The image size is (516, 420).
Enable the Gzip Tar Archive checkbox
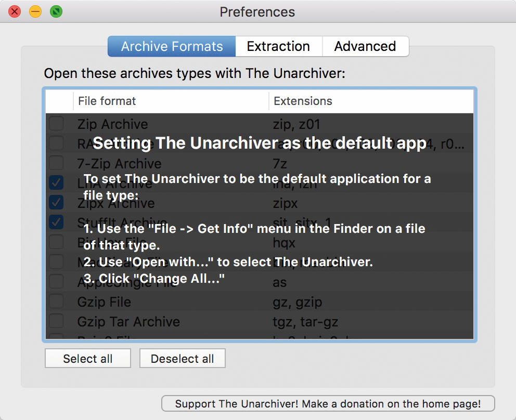(x=56, y=321)
